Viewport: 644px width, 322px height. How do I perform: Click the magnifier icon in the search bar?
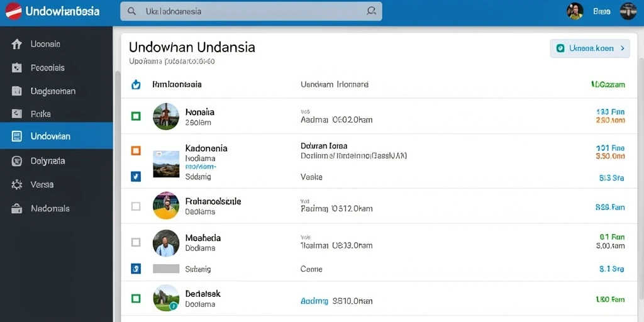coord(132,11)
